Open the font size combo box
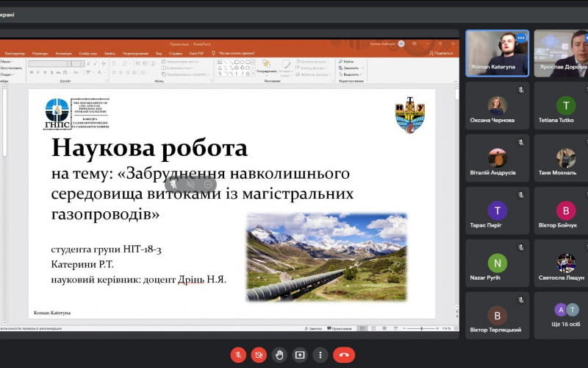Image resolution: width=588 pixels, height=368 pixels. pyautogui.click(x=78, y=64)
